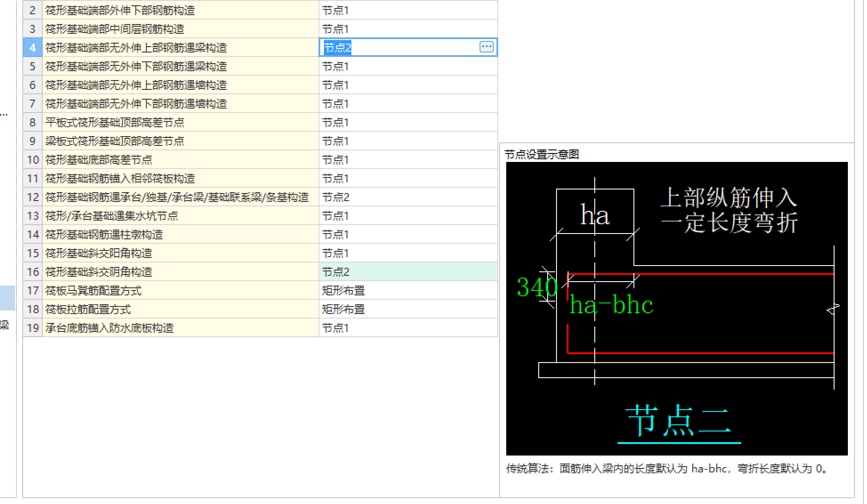Screen dimensions: 867x504
Task: Click the 节点1 value in row 15
Action: (x=408, y=253)
